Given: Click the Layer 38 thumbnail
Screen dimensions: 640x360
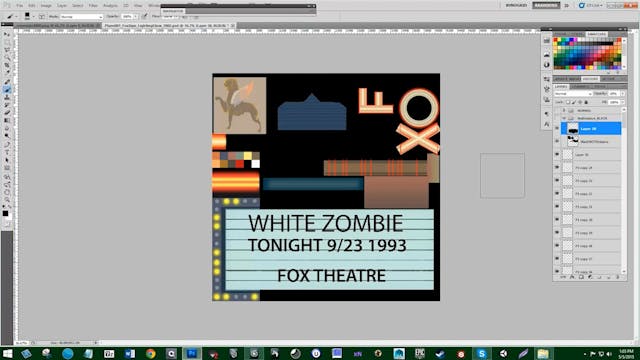Looking at the screenshot, I should (573, 129).
